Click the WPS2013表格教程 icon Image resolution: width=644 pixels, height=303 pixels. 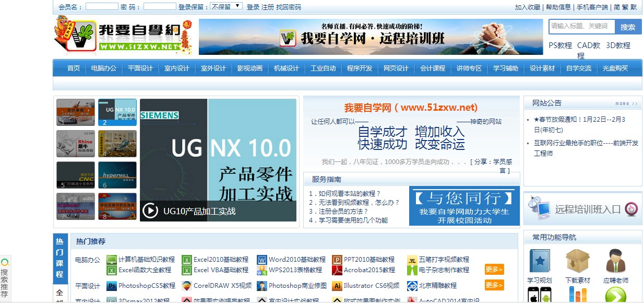pyautogui.click(x=261, y=270)
